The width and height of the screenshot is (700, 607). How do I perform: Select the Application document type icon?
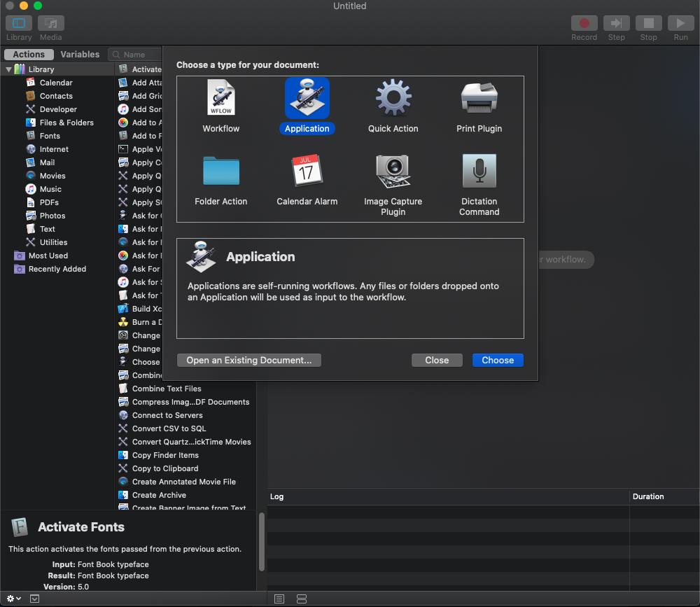(x=307, y=98)
